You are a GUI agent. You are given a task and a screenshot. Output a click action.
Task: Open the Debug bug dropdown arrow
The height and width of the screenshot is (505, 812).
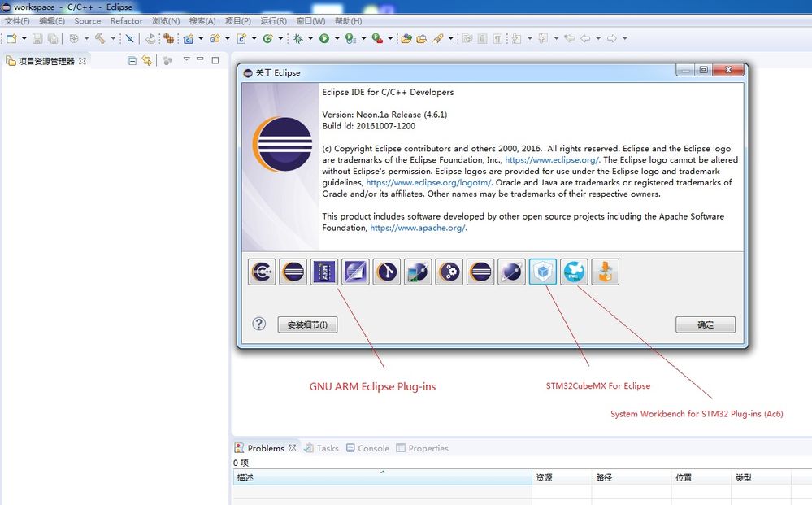[x=310, y=38]
